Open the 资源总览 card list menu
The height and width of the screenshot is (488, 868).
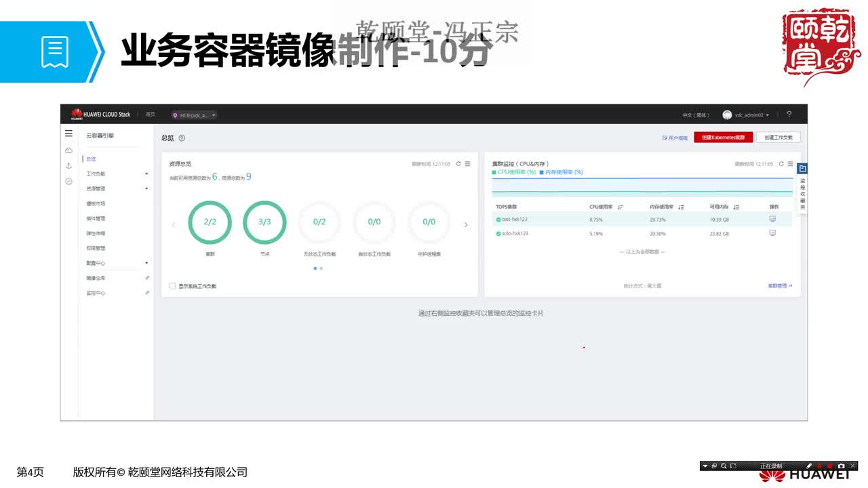[468, 164]
